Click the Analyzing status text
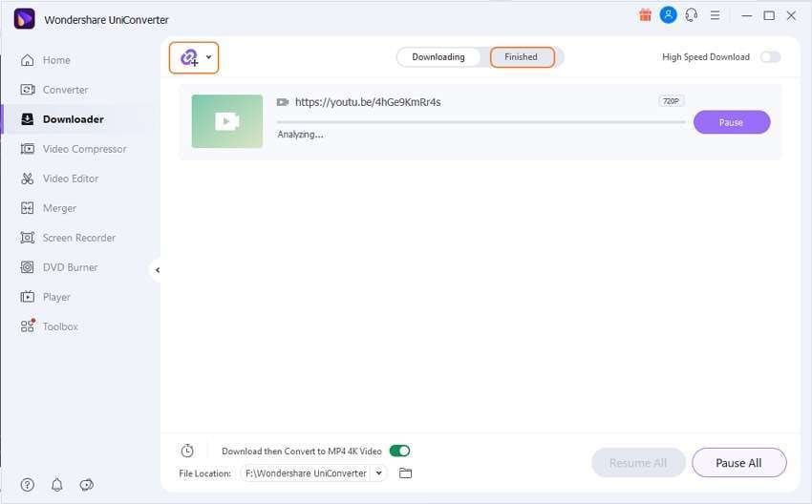 tap(300, 135)
